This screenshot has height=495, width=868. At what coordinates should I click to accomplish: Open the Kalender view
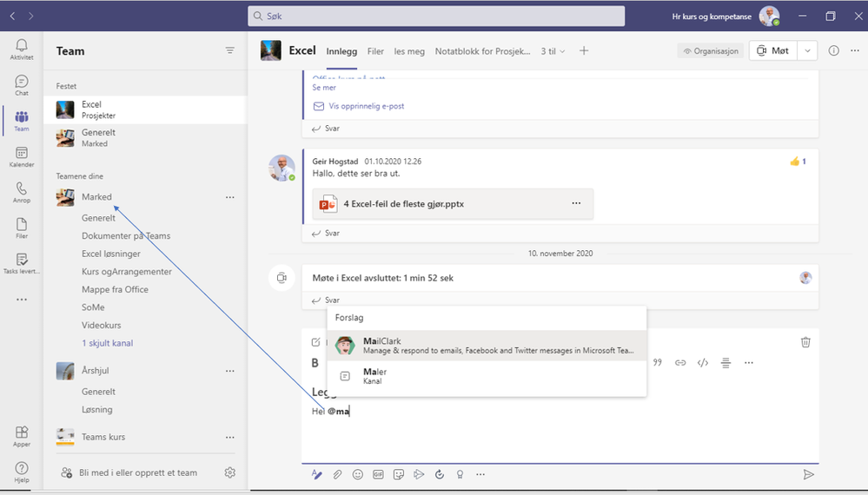22,156
